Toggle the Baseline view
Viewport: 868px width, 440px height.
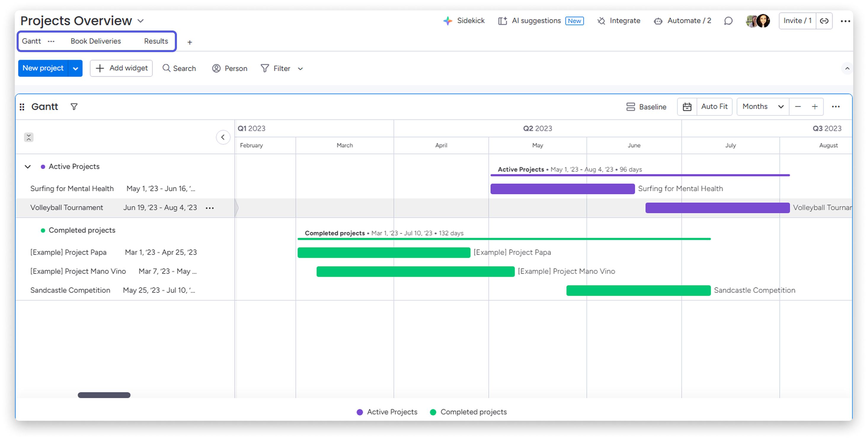pos(646,107)
